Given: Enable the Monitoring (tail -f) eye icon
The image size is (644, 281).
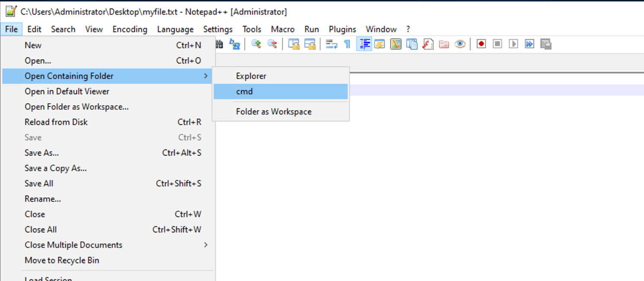Looking at the screenshot, I should pyautogui.click(x=459, y=44).
